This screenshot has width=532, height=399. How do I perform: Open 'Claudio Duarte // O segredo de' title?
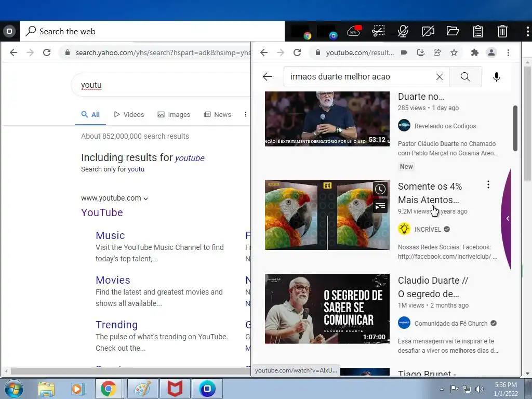coord(433,287)
